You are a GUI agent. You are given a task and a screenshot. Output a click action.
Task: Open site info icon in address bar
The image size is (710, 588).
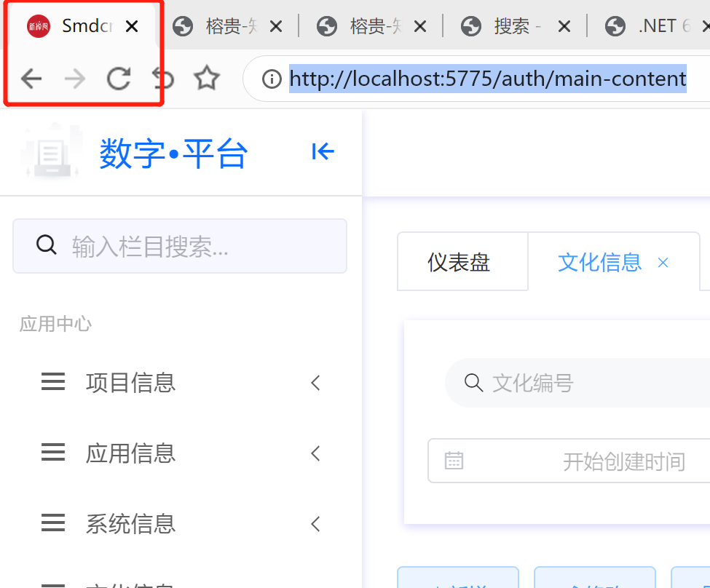(x=272, y=79)
